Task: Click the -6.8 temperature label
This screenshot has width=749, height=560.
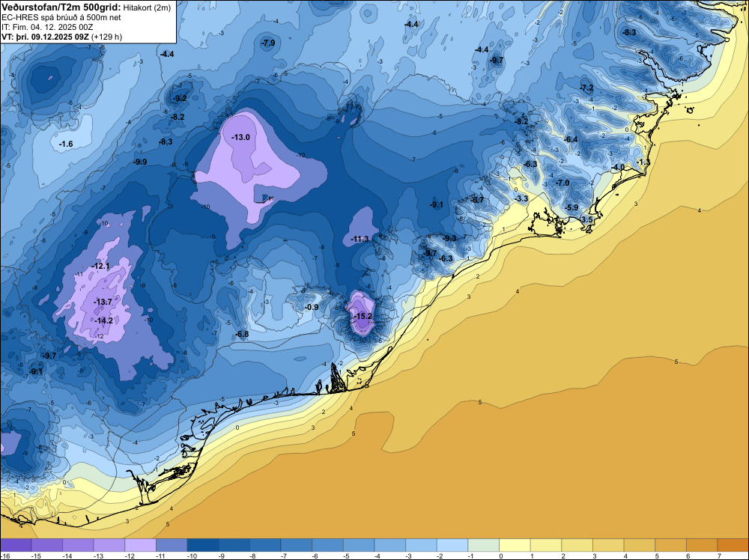Action: (242, 334)
